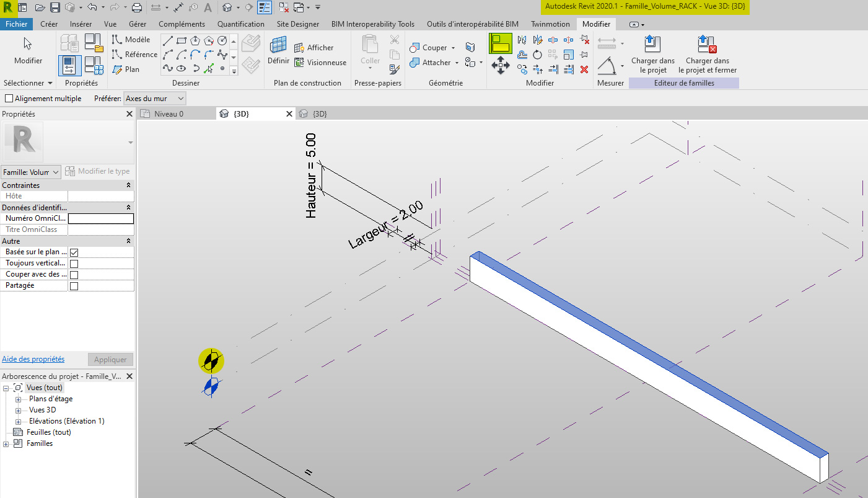868x498 pixels.
Task: Enable the Toujours vertical option
Action: click(73, 263)
